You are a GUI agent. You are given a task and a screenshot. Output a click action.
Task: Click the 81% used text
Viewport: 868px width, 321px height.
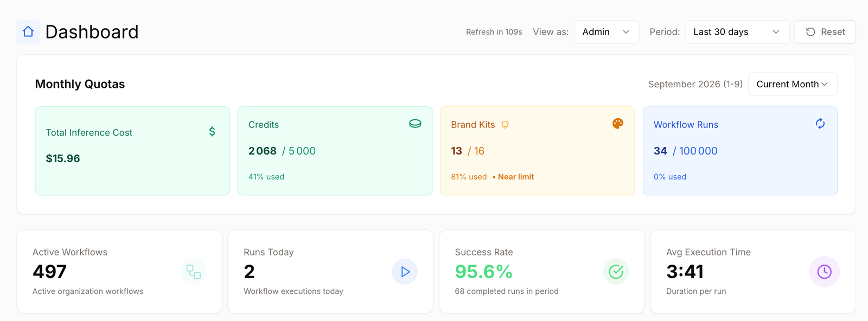click(x=469, y=177)
